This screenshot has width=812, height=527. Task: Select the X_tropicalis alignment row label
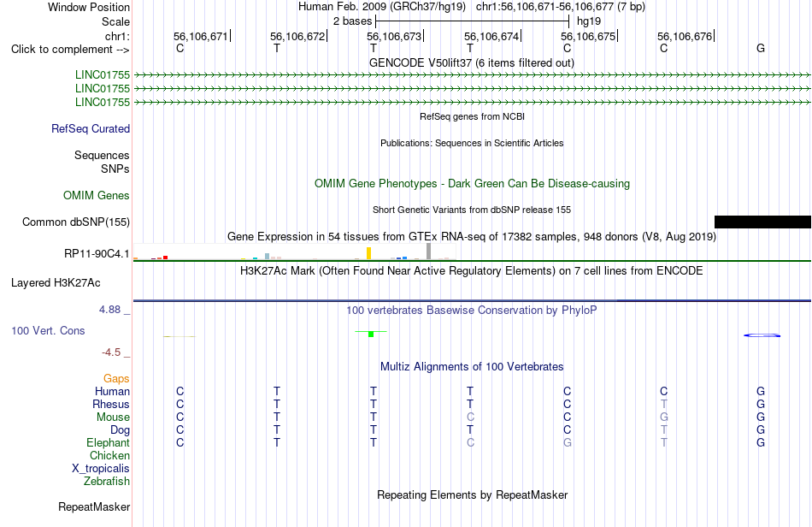101,469
